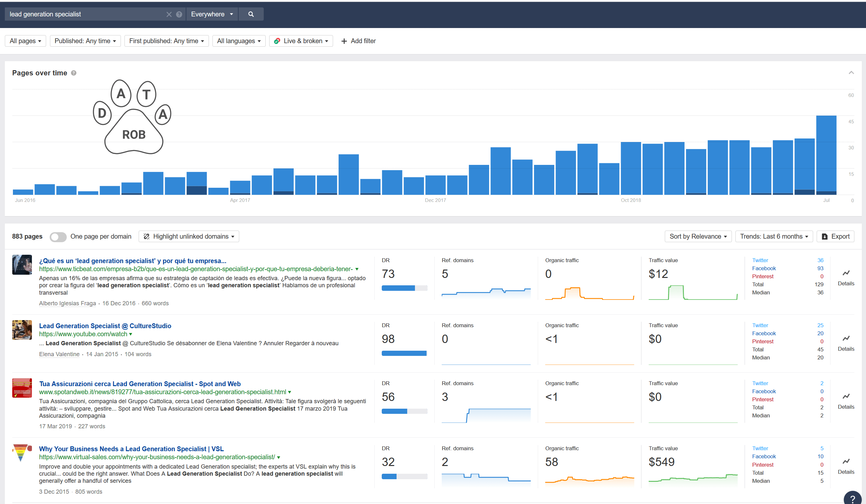
Task: Click the trend sparkline icon for Ticbeat result
Action: pos(847,273)
